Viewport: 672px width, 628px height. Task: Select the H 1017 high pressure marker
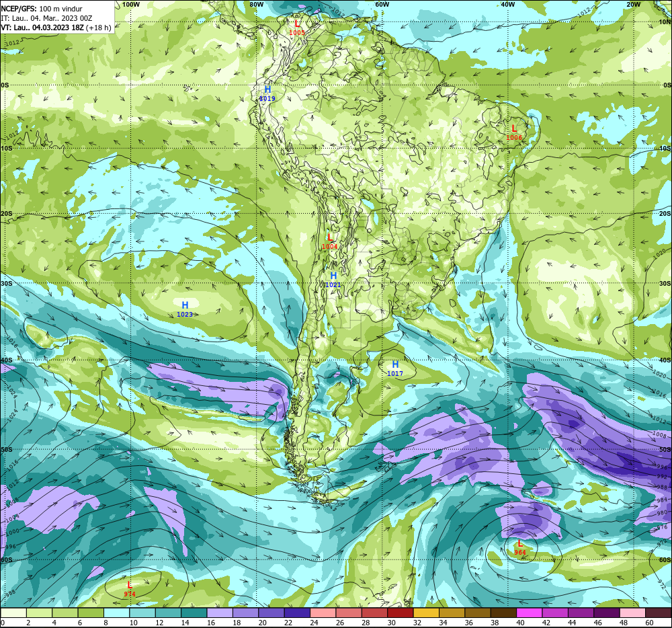tap(395, 368)
